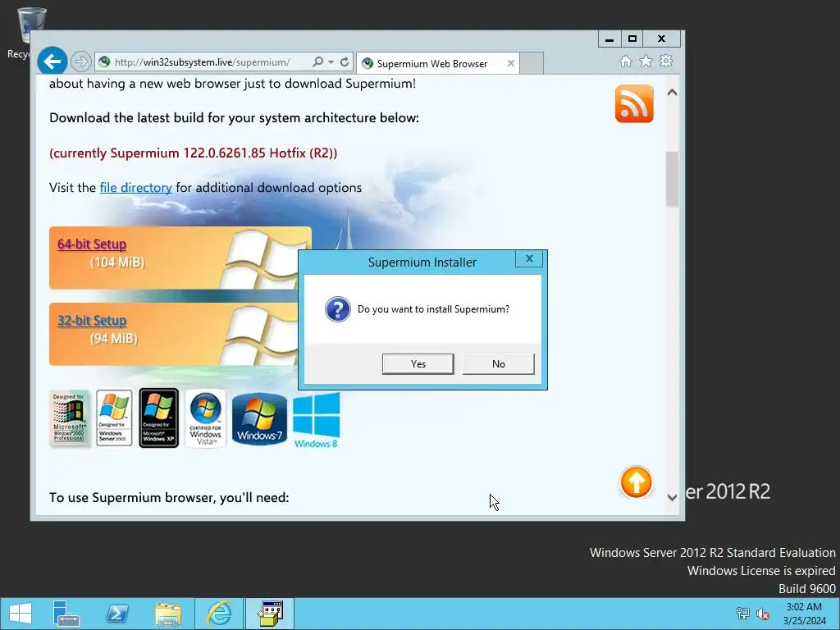Image resolution: width=840 pixels, height=630 pixels.
Task: Click the (94 MiB) size text
Action: pyautogui.click(x=113, y=339)
